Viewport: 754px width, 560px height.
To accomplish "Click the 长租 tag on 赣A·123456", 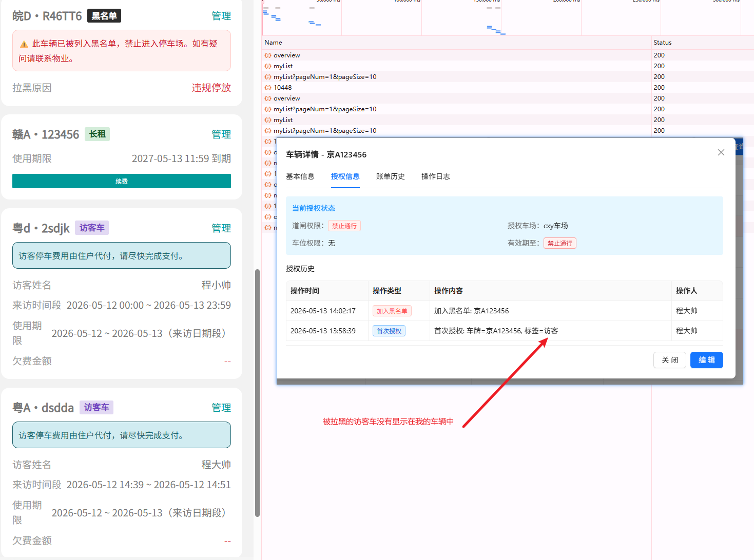I will pos(97,134).
